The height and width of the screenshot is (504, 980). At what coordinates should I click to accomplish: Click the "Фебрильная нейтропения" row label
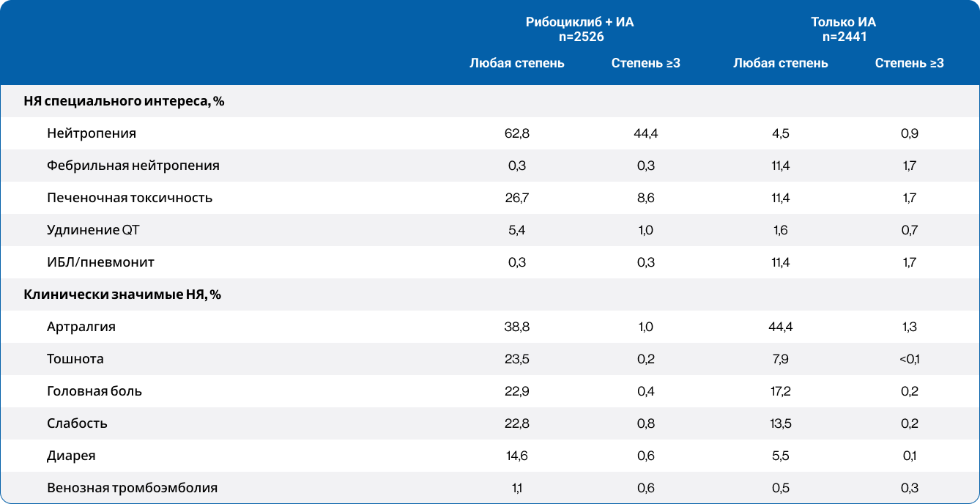[133, 166]
